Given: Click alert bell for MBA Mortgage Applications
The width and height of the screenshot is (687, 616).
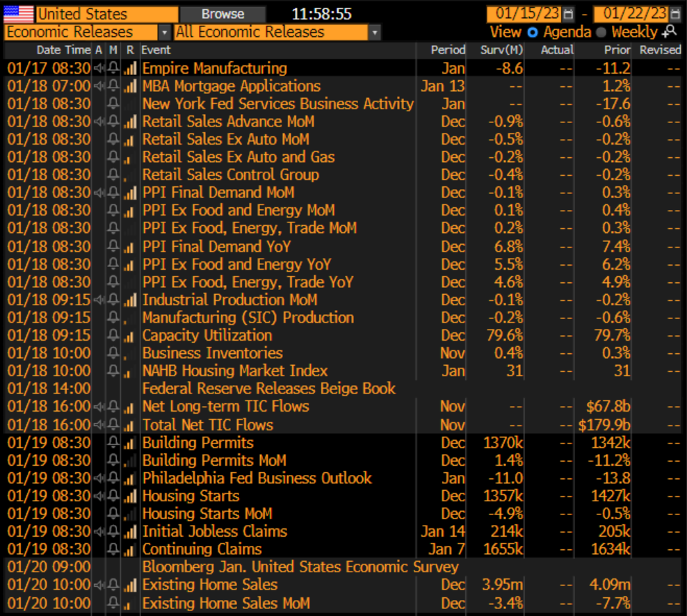Looking at the screenshot, I should click(113, 86).
